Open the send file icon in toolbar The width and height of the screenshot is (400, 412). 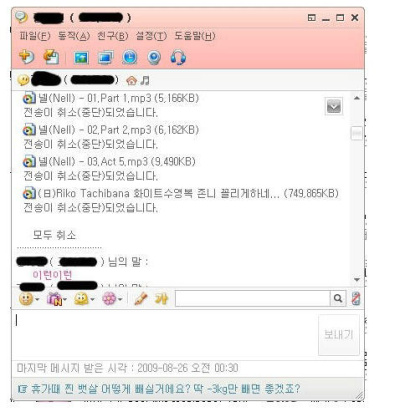pyautogui.click(x=52, y=57)
